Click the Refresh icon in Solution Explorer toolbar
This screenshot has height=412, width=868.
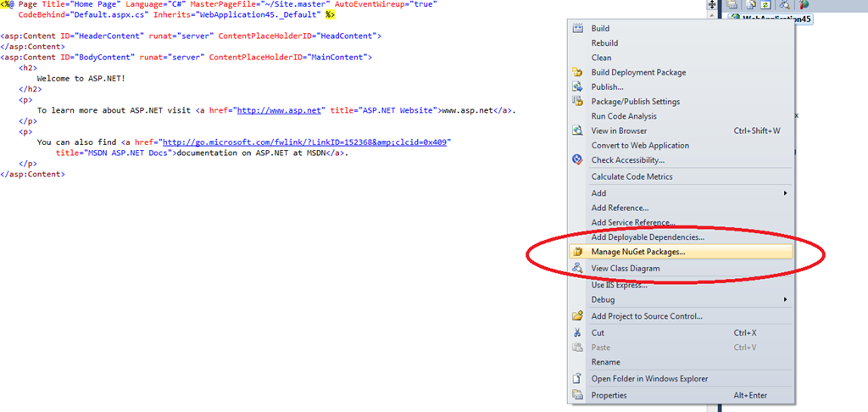click(766, 5)
